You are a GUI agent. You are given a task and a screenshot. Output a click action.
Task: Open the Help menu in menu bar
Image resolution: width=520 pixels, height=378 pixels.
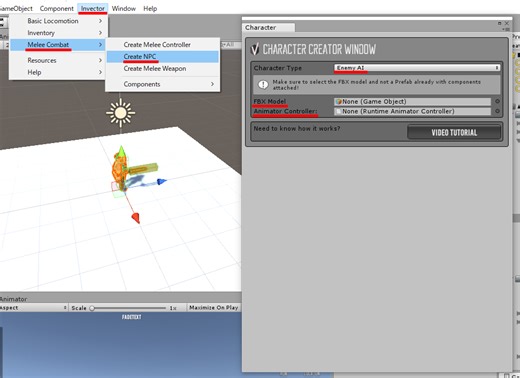tap(150, 8)
